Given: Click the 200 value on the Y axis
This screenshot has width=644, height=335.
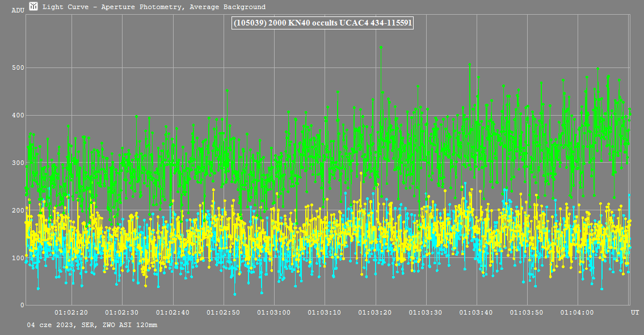Looking at the screenshot, I should point(18,211).
